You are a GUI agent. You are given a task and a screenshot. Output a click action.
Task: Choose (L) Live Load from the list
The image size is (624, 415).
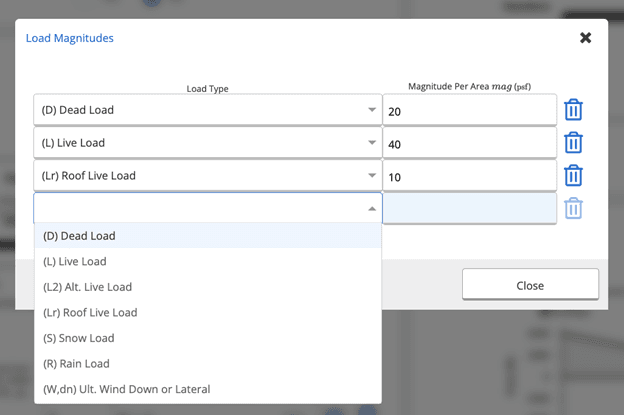point(208,261)
